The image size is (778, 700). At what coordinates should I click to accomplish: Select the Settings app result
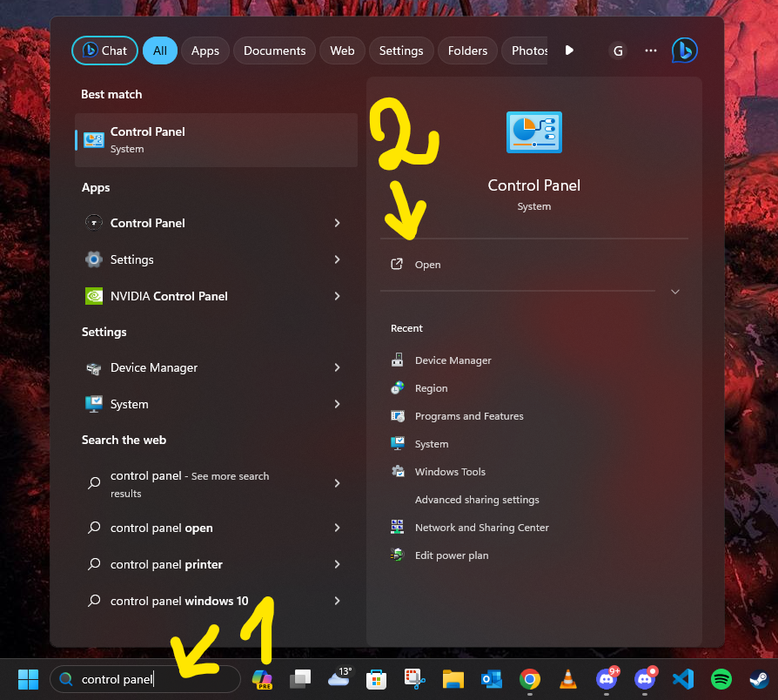click(217, 259)
